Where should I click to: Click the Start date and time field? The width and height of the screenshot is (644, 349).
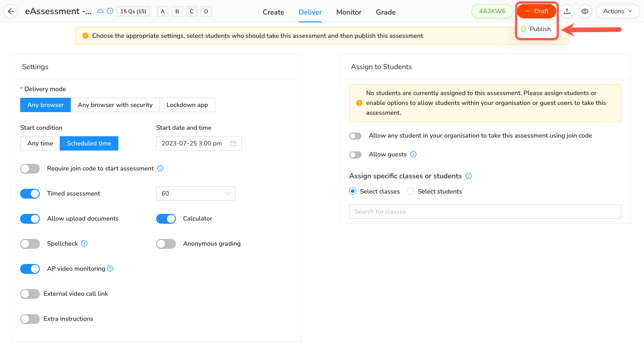click(x=199, y=143)
